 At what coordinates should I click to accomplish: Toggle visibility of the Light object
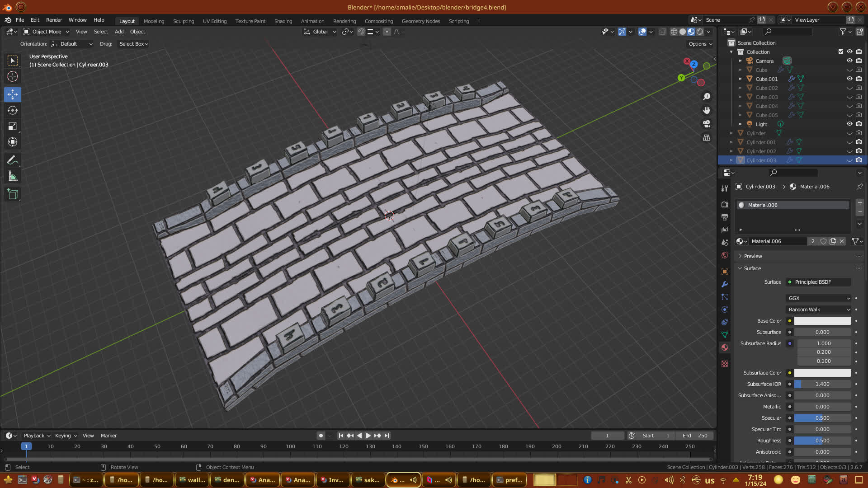click(x=849, y=124)
